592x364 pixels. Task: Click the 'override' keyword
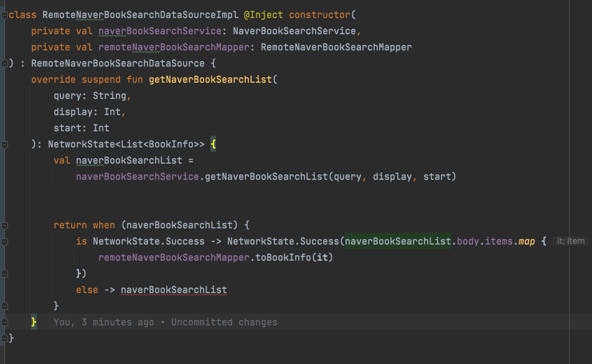coord(54,80)
